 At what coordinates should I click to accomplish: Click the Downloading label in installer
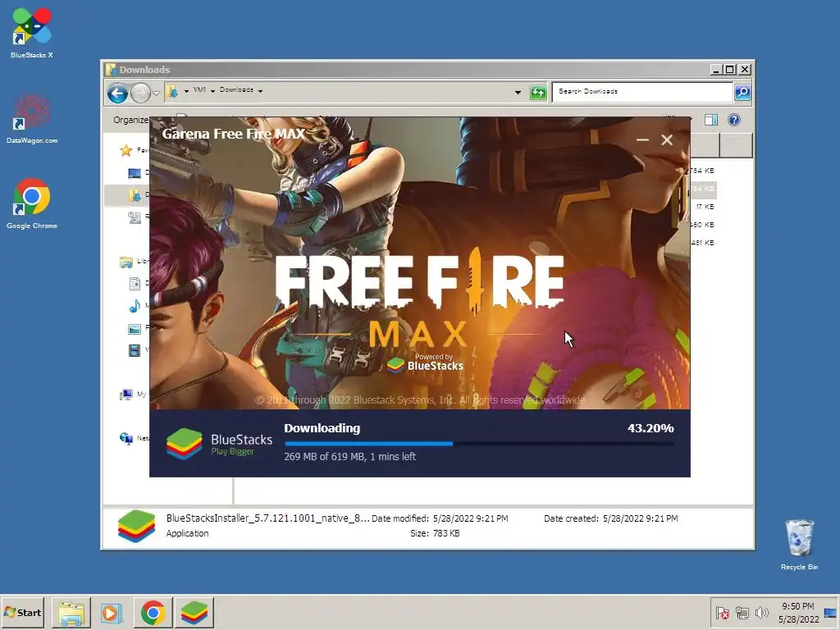coord(322,428)
